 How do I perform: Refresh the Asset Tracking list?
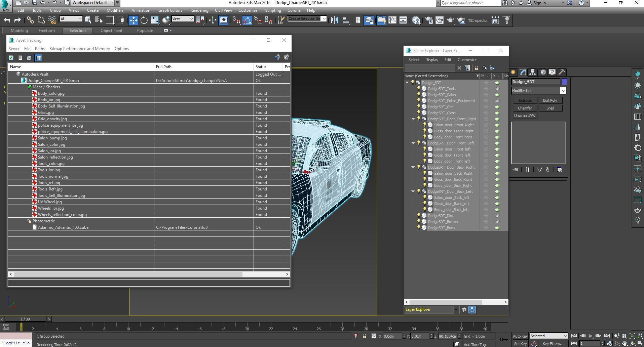(11, 58)
